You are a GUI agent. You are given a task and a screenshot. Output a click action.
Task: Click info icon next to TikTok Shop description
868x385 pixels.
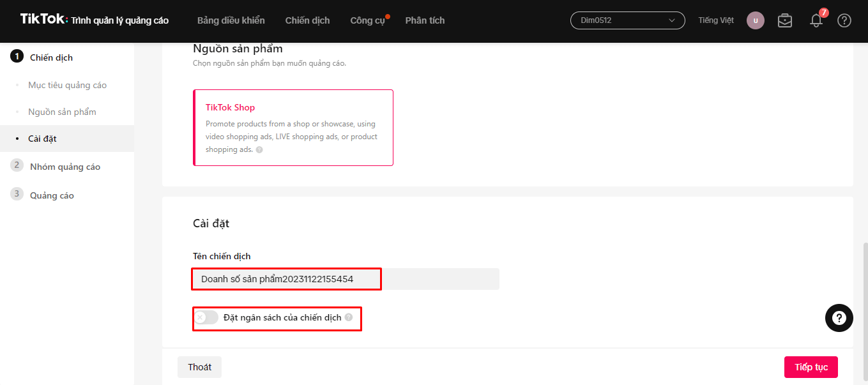coord(259,150)
